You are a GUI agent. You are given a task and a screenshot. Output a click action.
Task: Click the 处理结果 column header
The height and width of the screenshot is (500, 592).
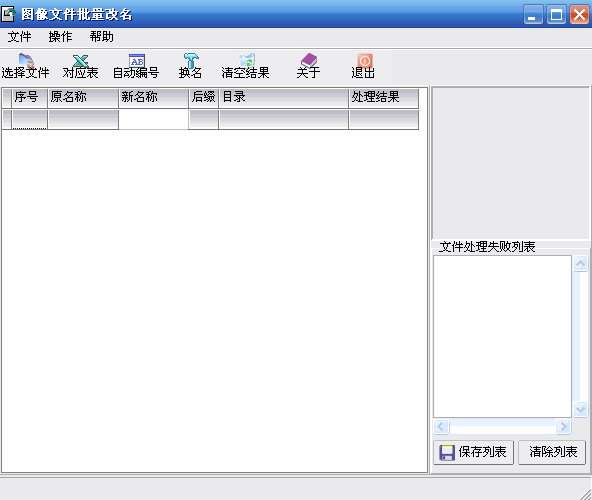[384, 98]
